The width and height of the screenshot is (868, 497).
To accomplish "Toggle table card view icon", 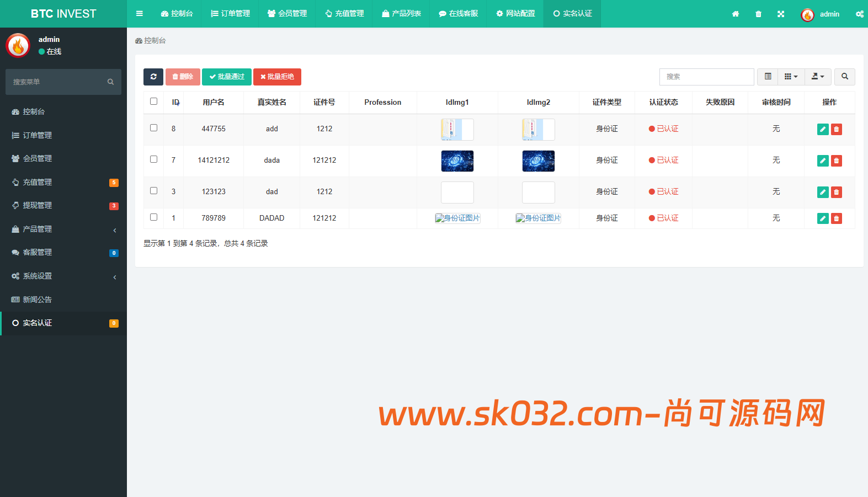I will pyautogui.click(x=768, y=77).
